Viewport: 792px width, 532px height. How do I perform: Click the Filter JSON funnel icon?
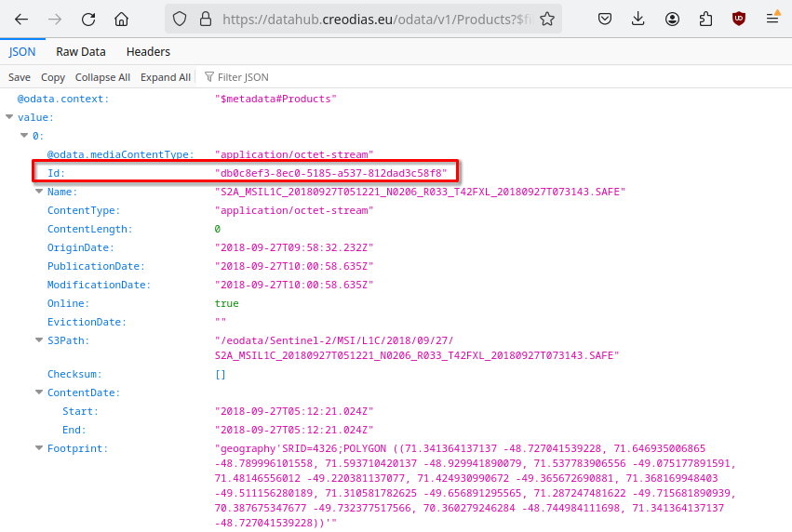coord(209,76)
